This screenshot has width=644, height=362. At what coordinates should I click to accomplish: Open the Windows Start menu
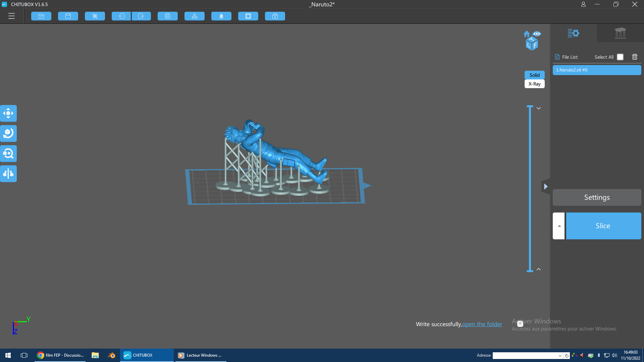(8, 355)
